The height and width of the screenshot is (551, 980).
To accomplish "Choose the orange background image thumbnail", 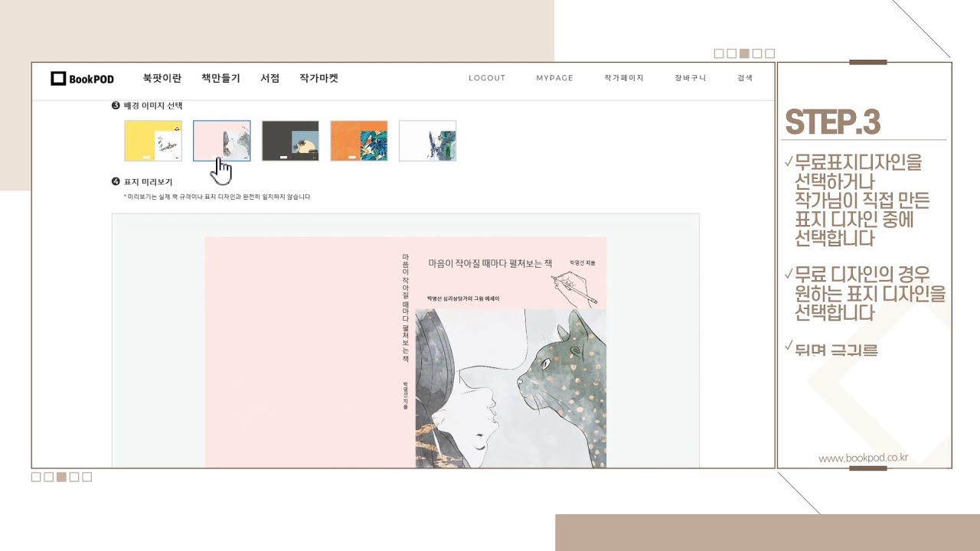I will [x=359, y=141].
